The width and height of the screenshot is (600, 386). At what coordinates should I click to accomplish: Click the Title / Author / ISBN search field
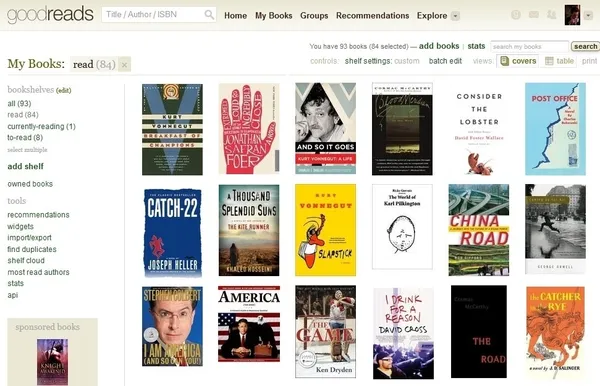(153, 15)
